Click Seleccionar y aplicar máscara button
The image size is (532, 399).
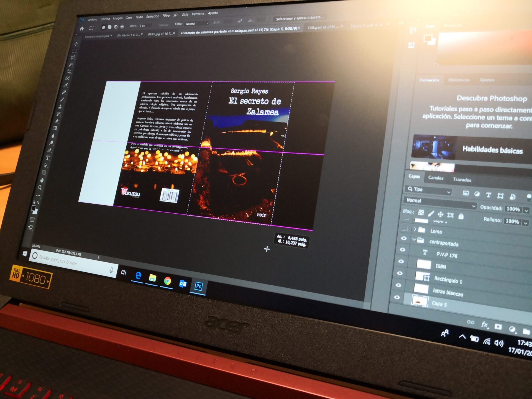click(x=300, y=18)
